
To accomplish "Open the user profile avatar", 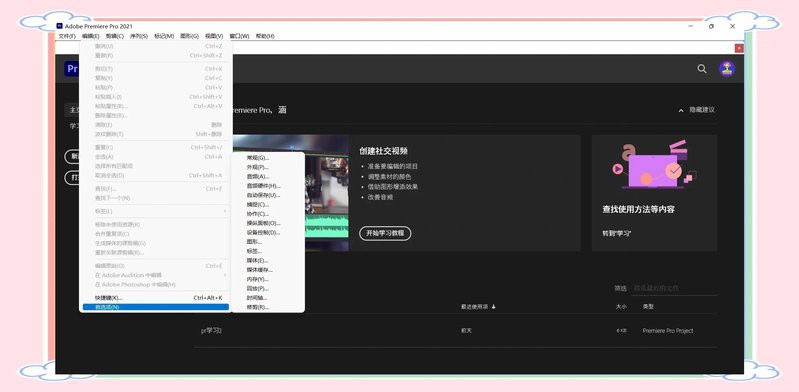I will coord(727,69).
